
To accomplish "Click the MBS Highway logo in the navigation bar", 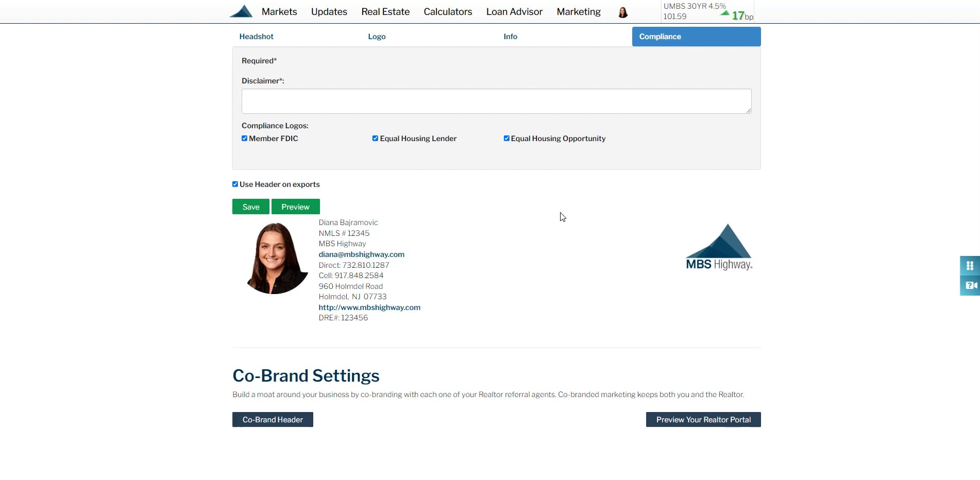I will click(241, 11).
